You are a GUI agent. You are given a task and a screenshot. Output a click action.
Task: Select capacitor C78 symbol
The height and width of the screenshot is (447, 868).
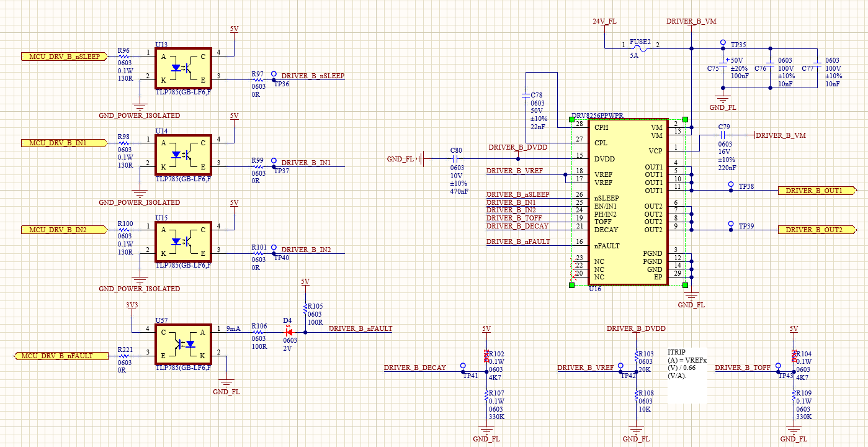pos(526,96)
